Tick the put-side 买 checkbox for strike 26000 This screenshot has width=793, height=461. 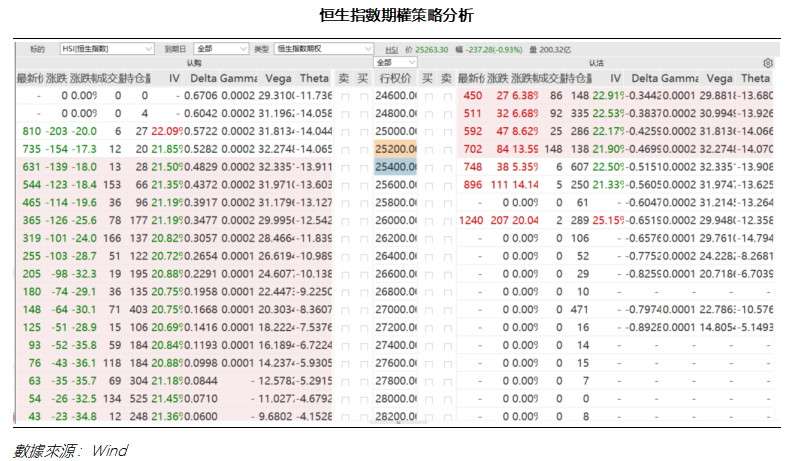coord(428,221)
